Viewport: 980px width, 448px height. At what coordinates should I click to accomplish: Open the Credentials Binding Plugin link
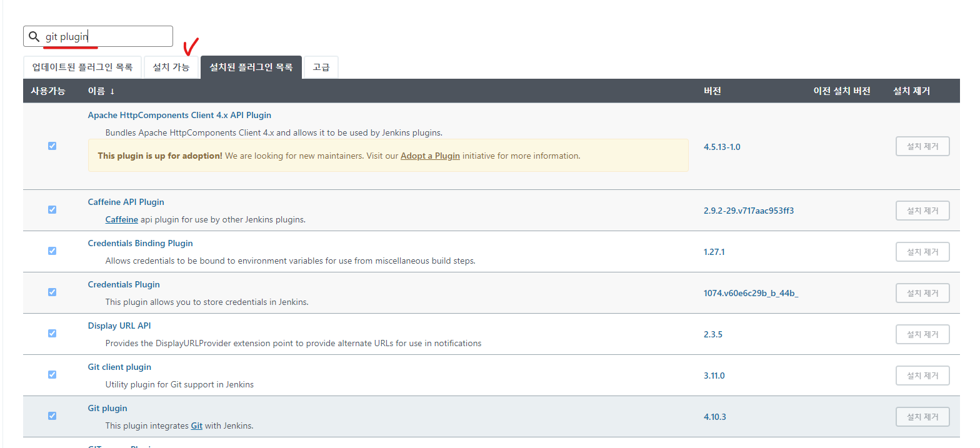(141, 243)
